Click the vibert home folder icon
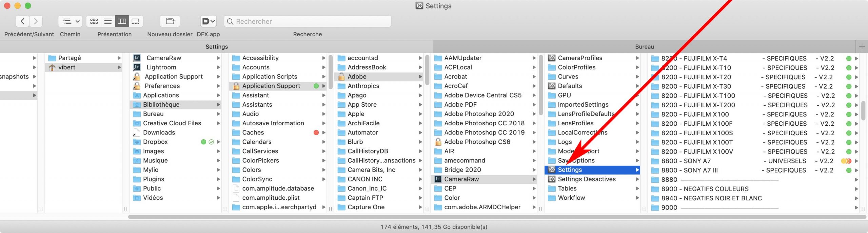868x233 pixels. 52,67
